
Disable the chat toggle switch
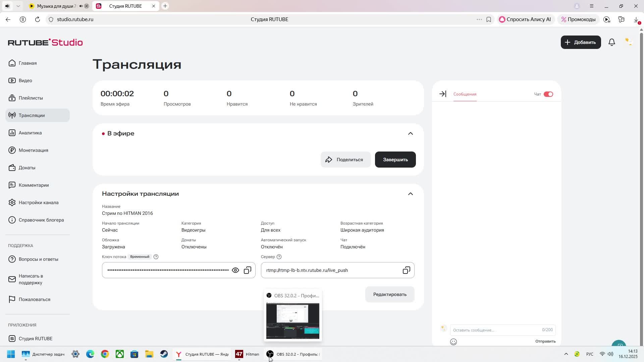548,94
